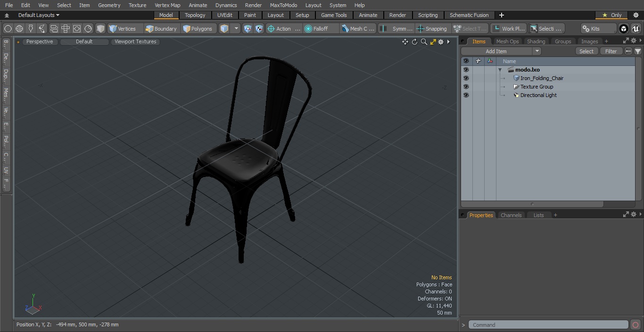Switch to the Shading tab
Image resolution: width=644 pixels, height=332 pixels.
tap(536, 41)
